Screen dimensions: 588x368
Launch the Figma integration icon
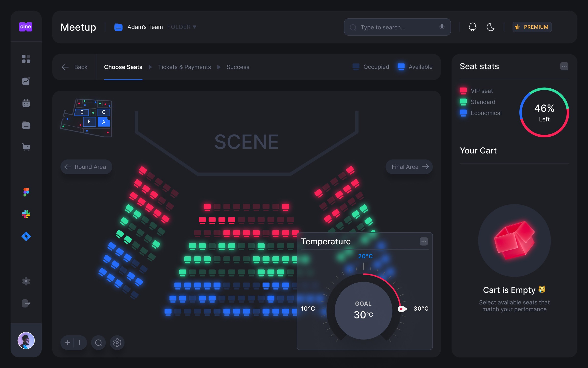coord(26,192)
